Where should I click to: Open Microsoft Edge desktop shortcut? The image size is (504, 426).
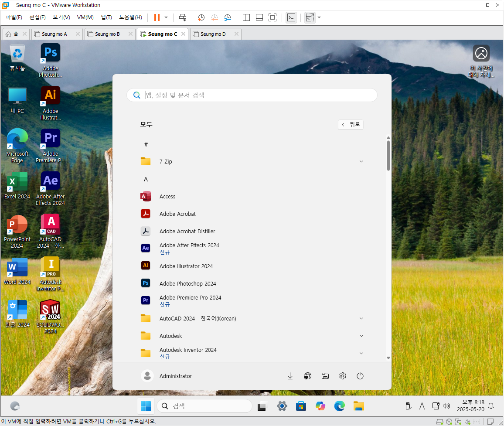click(17, 146)
